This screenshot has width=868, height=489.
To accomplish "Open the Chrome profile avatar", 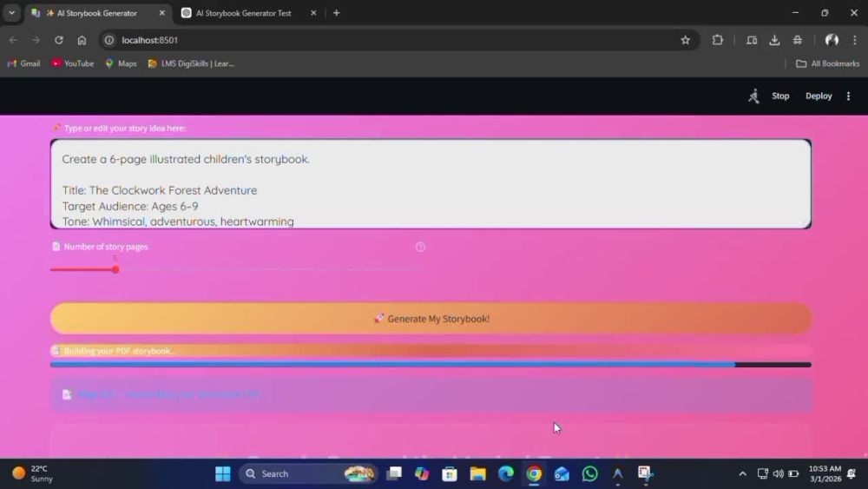I will 832,40.
